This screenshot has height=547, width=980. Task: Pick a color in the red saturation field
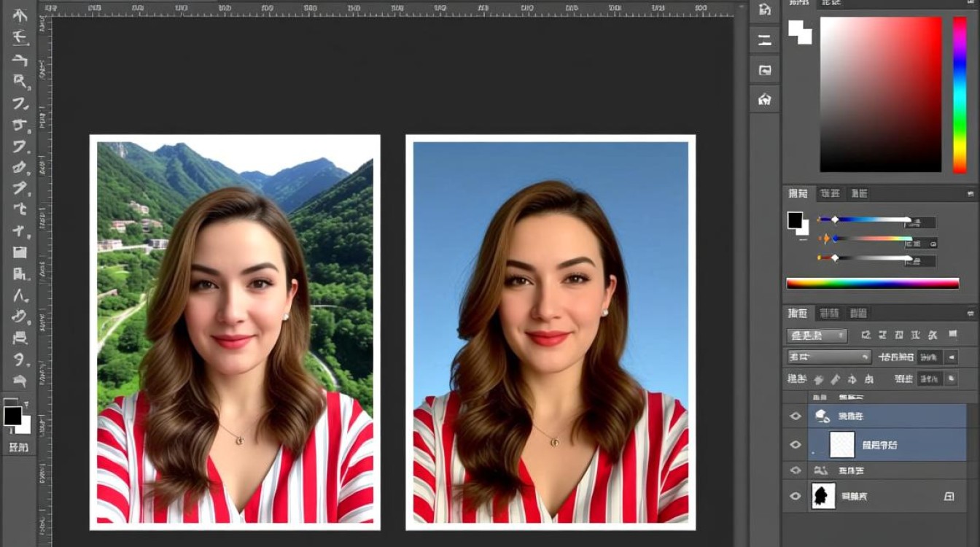point(881,94)
